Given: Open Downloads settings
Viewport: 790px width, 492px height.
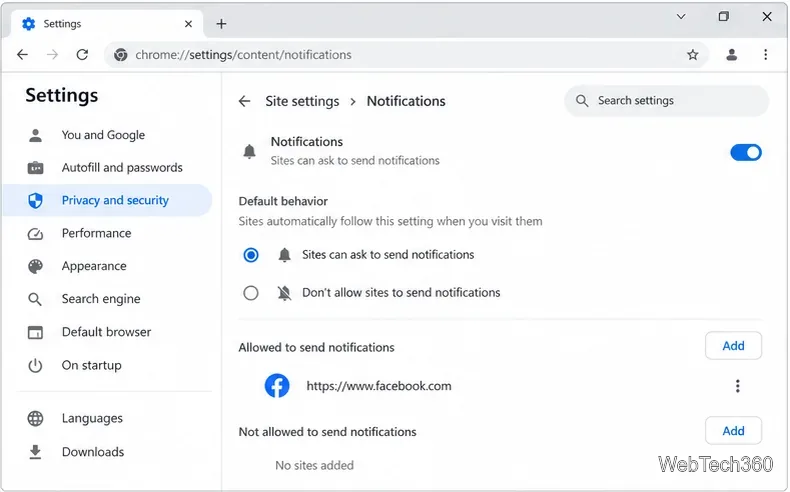Looking at the screenshot, I should [x=107, y=452].
